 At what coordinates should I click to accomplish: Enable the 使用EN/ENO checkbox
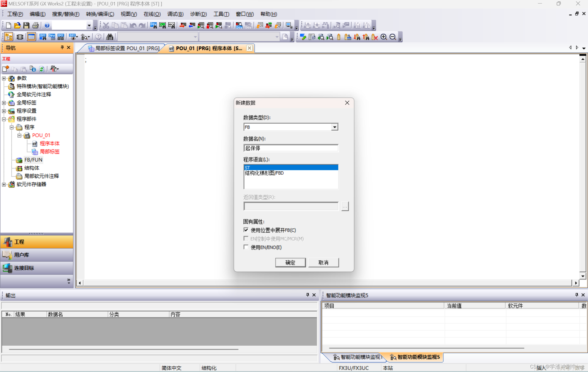coord(246,247)
